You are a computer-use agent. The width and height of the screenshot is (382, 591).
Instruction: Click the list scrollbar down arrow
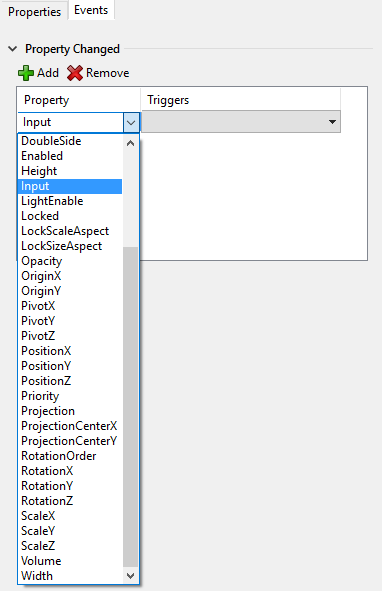(130, 576)
